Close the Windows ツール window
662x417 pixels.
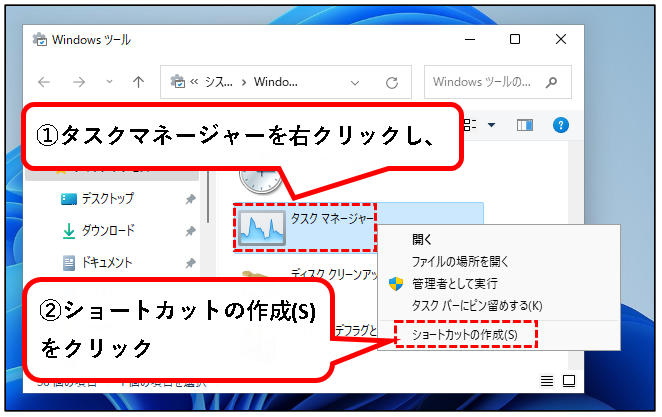561,39
